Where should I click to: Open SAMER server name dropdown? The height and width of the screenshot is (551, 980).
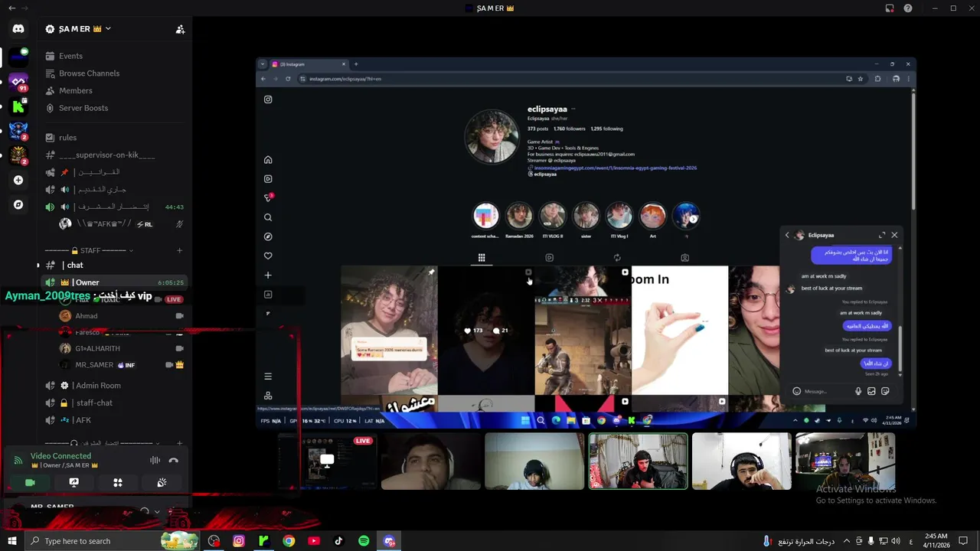coord(77,29)
